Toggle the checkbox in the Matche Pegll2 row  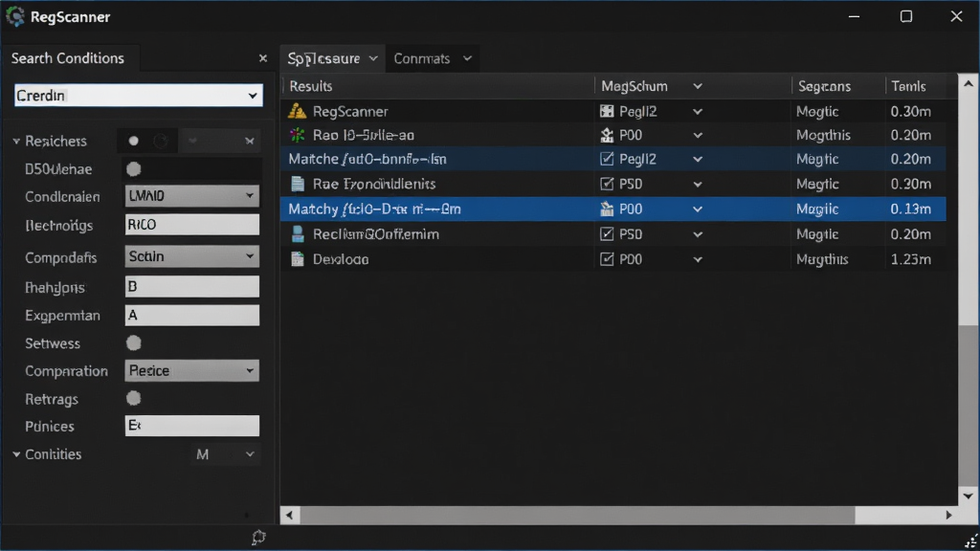pos(606,159)
